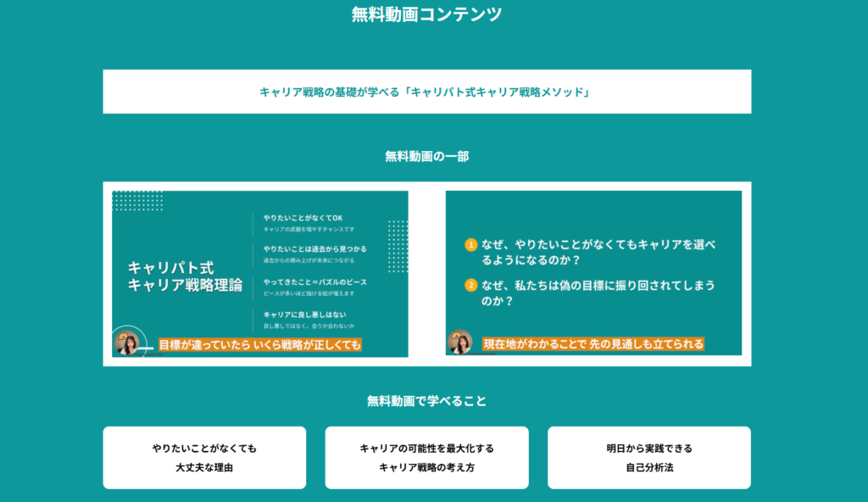Viewport: 868px width, 502px height.
Task: Click the presenter avatar in the right video
Action: (460, 342)
